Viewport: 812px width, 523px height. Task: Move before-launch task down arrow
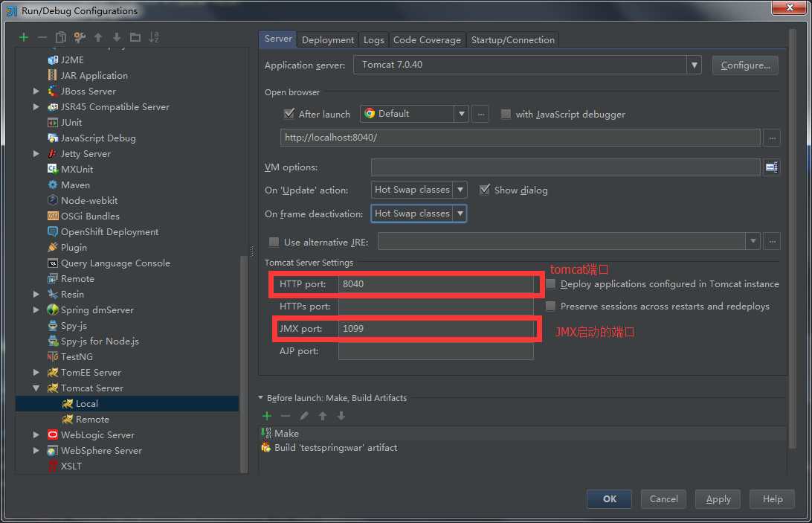click(341, 416)
